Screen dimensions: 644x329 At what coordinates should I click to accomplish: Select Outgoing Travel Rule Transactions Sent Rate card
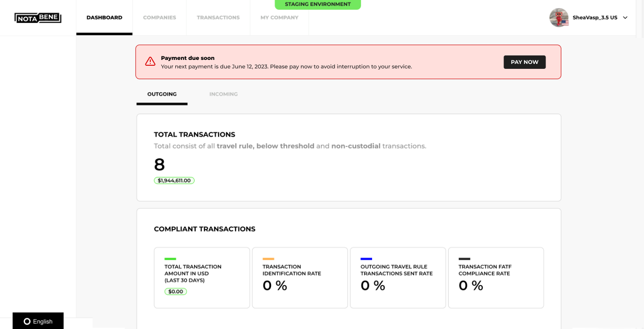(x=398, y=278)
